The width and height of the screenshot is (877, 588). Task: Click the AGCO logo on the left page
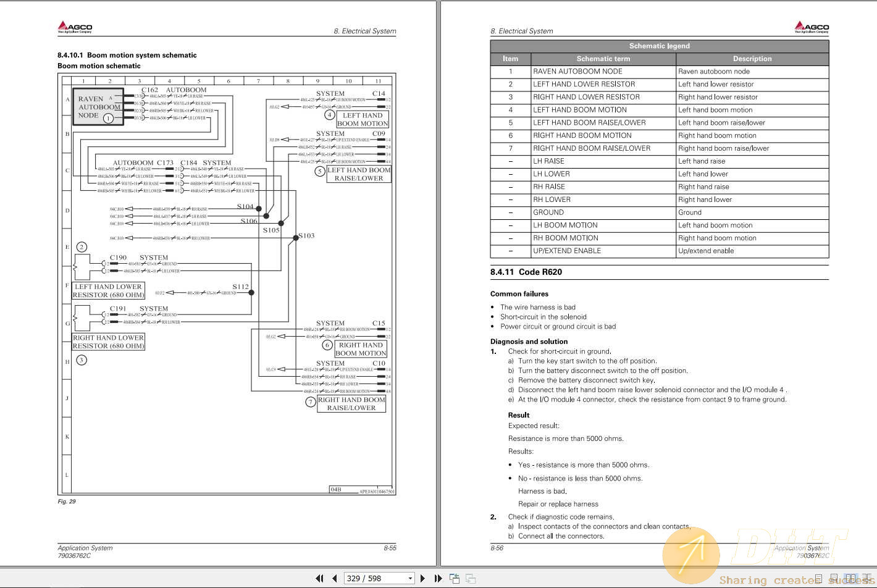(x=75, y=27)
